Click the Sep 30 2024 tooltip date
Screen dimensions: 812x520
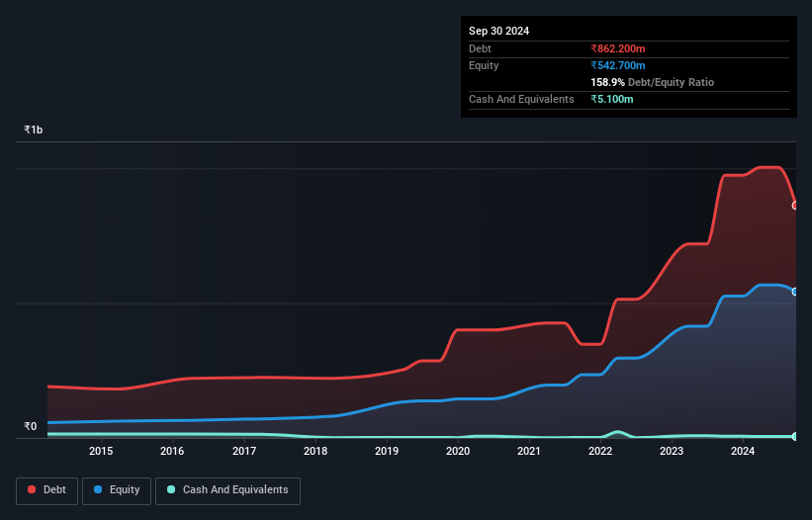point(498,31)
